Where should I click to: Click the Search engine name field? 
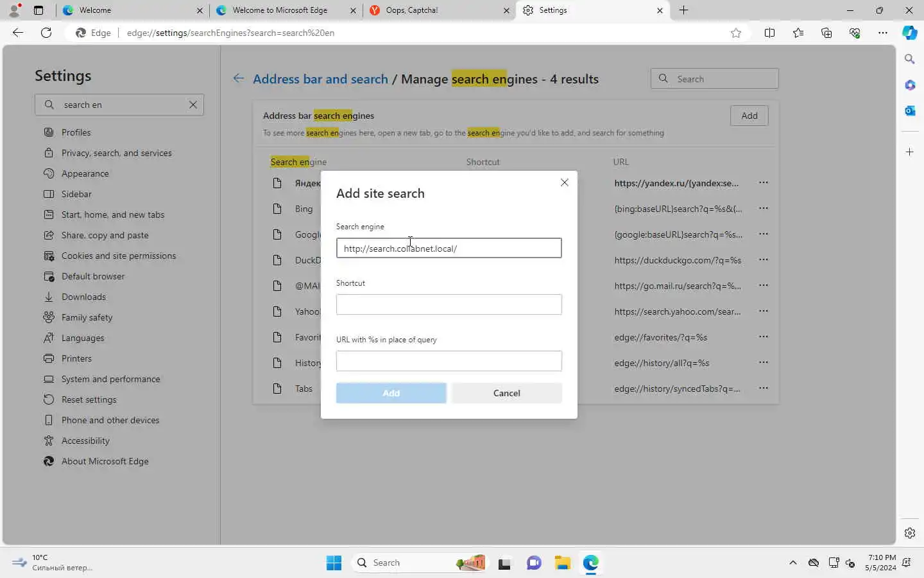coord(449,248)
